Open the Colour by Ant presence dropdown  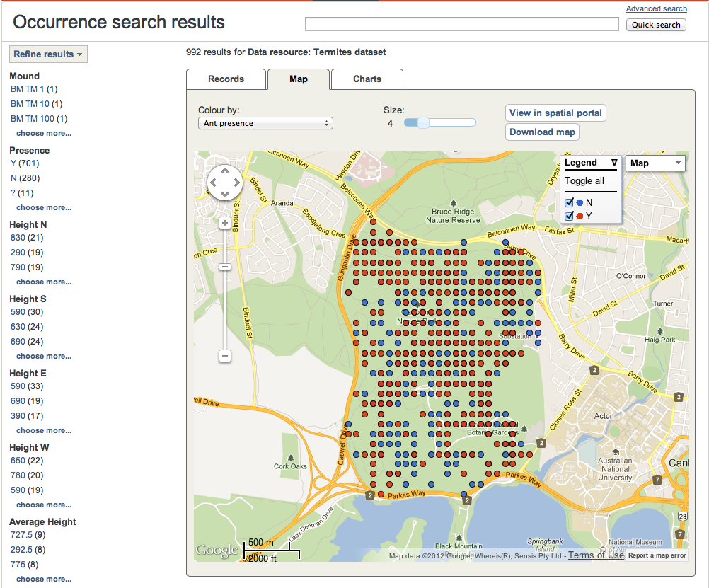click(x=265, y=123)
